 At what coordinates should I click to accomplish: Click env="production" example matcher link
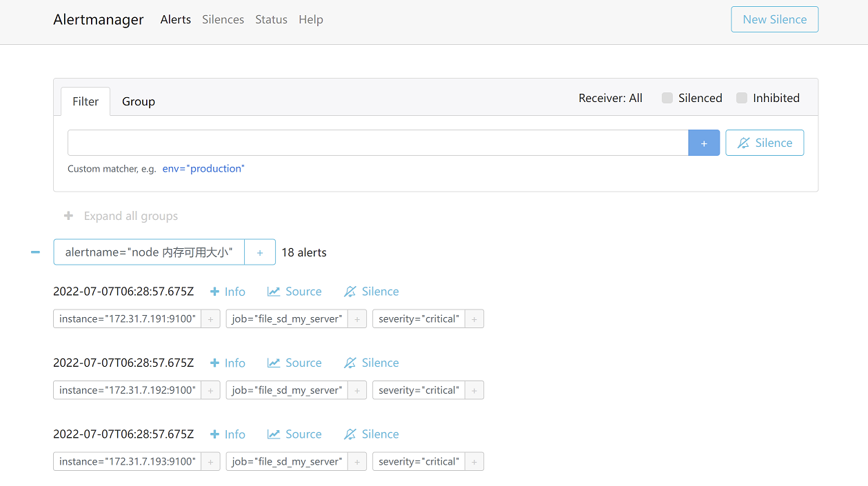click(x=203, y=169)
